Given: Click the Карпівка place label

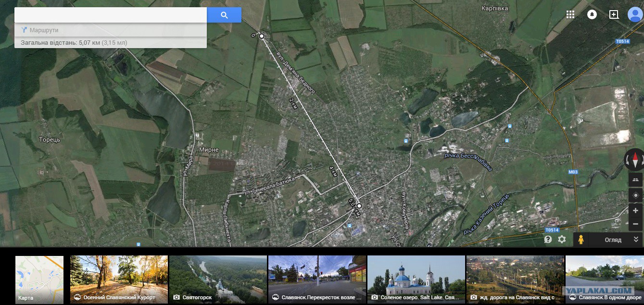Looking at the screenshot, I should click(495, 8).
